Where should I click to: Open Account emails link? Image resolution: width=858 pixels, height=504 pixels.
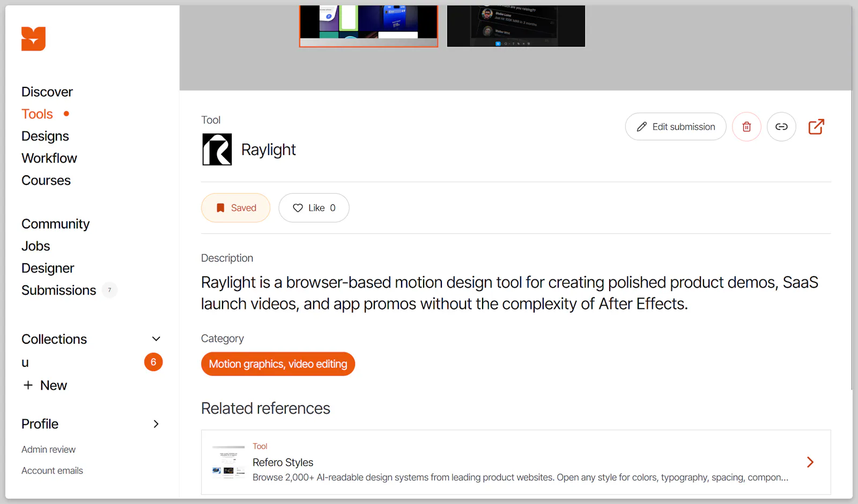[52, 470]
